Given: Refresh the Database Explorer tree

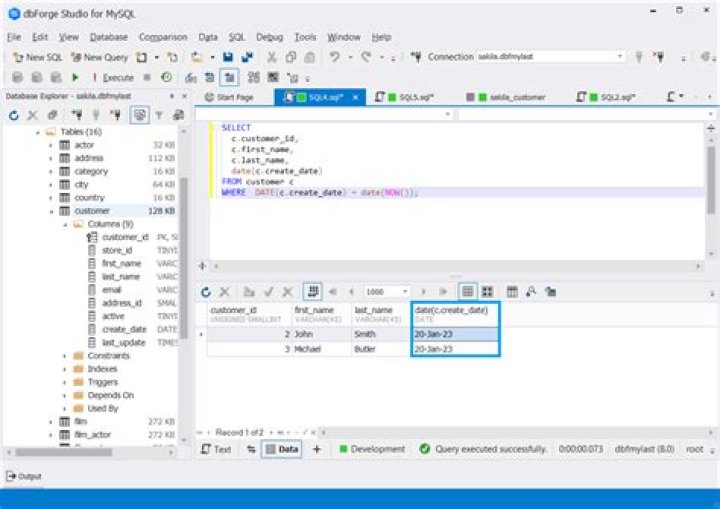Looking at the screenshot, I should (x=15, y=116).
